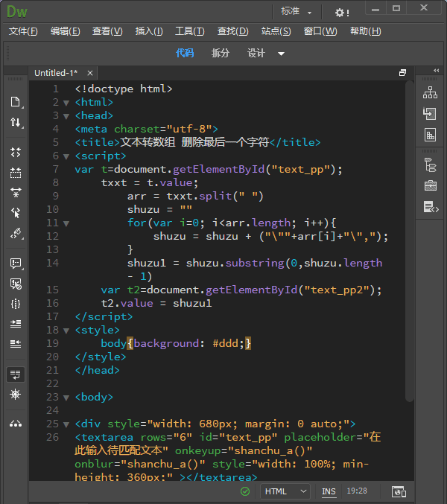Select the Untitled-1* document tab
The image size is (447, 504).
tap(55, 73)
